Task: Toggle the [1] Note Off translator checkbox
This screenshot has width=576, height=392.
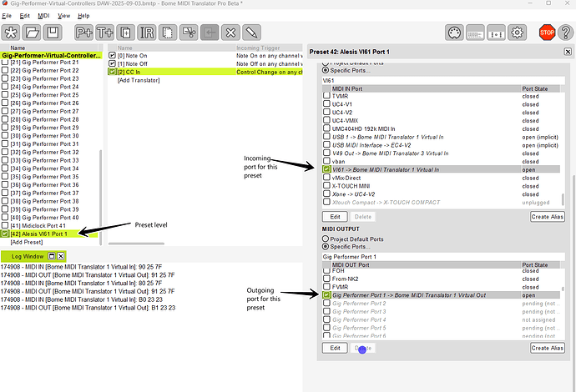Action: (112, 63)
